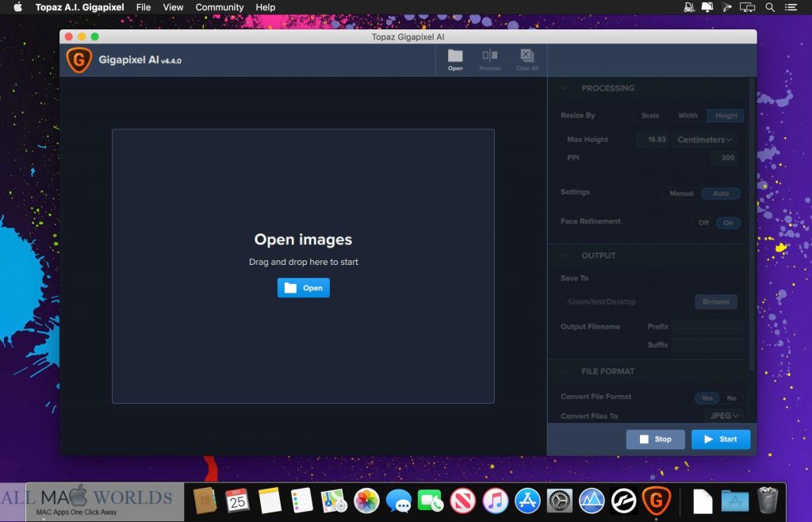Click the arrow-shaped menu bar icon
The height and width of the screenshot is (522, 812).
tap(726, 7)
